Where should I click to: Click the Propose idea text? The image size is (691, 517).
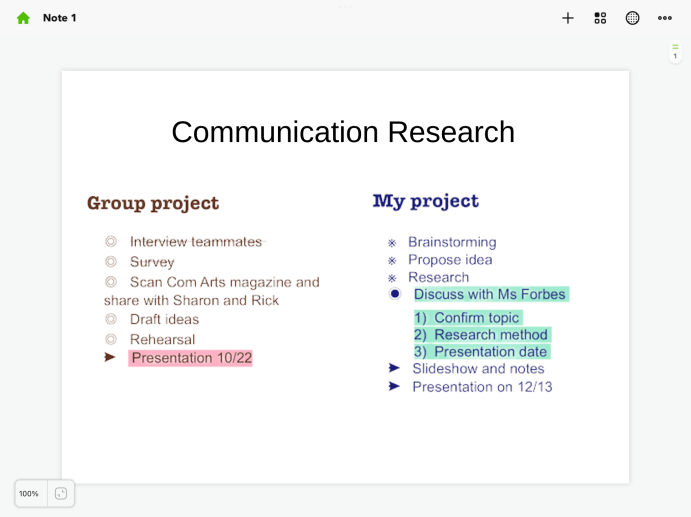pos(450,260)
